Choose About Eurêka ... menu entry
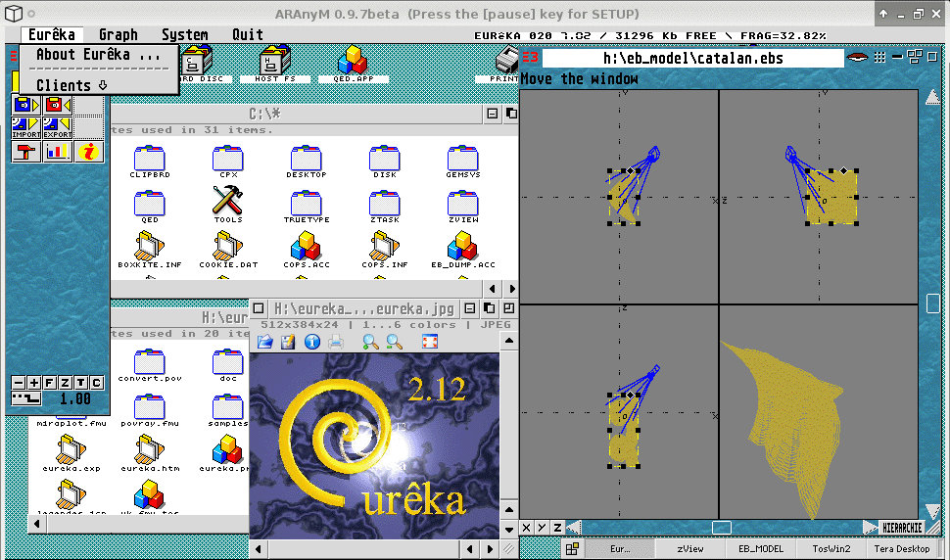Viewport: 950px width, 560px height. [x=99, y=55]
